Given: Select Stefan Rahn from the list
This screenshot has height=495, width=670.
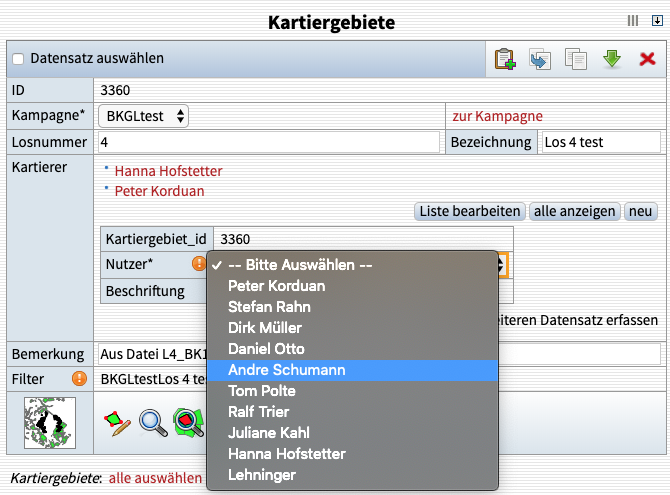Looking at the screenshot, I should pos(353,306).
